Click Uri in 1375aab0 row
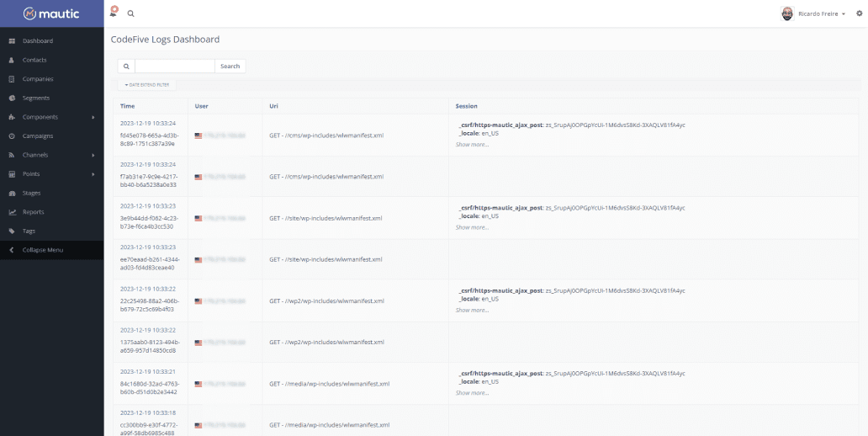Image resolution: width=868 pixels, height=436 pixels. coord(326,343)
